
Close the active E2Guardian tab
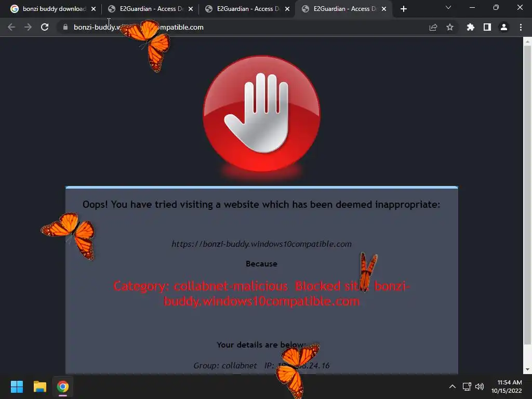(384, 9)
